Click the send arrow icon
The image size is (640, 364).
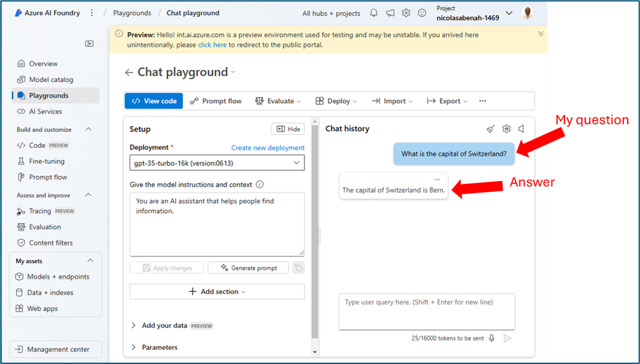click(x=507, y=338)
